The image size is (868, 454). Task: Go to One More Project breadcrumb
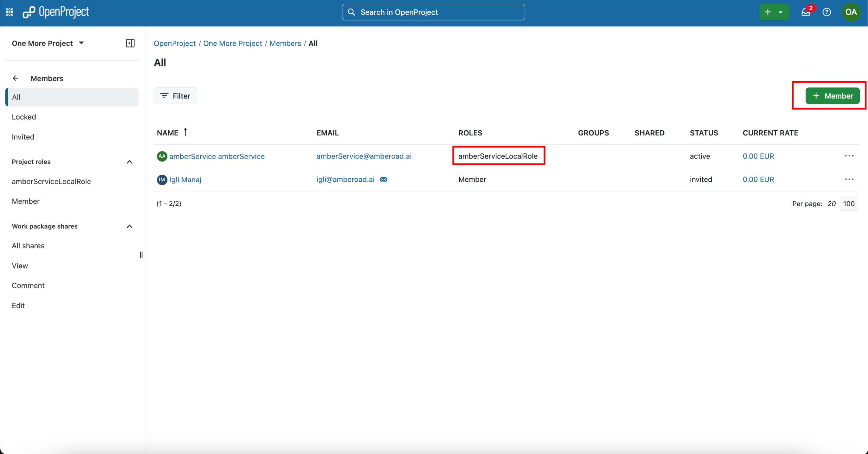233,43
